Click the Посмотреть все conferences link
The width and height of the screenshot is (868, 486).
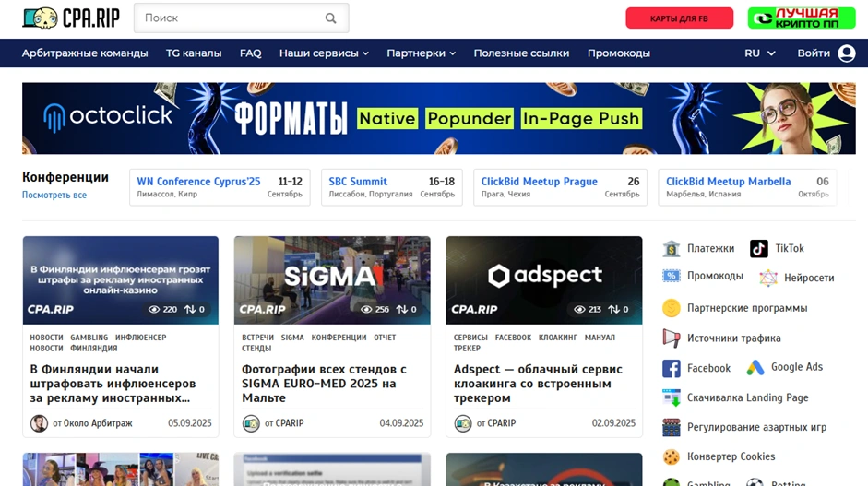click(54, 196)
